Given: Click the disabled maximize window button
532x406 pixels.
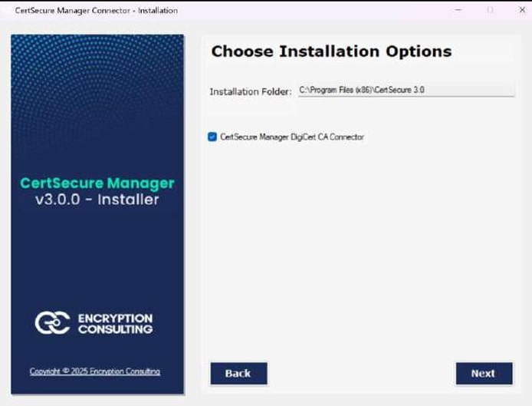Looking at the screenshot, I should [x=490, y=10].
